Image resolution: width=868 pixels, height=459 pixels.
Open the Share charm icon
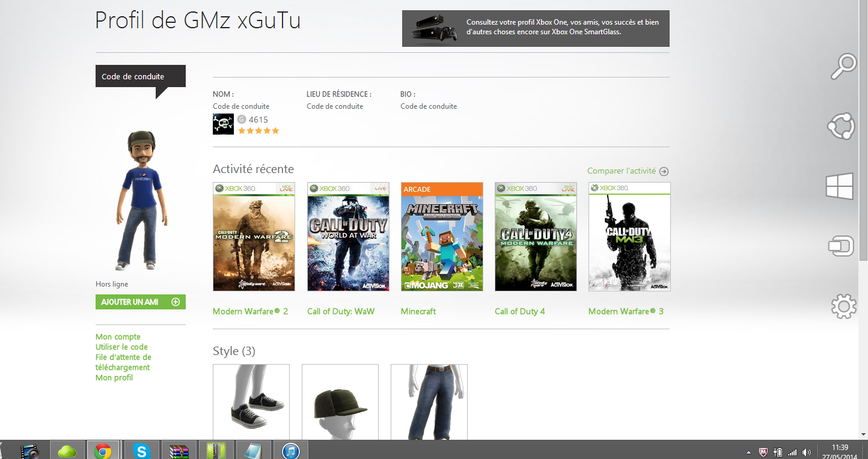coord(841,126)
